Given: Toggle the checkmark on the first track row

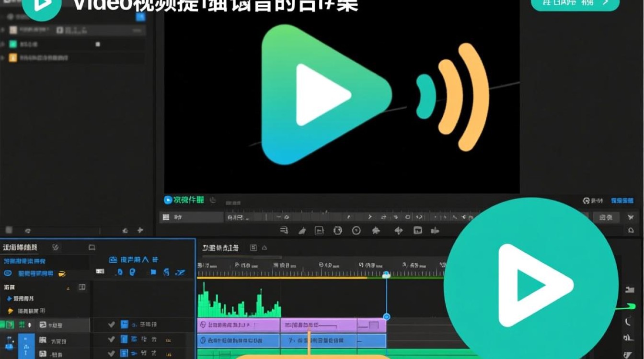Looking at the screenshot, I should point(111,325).
